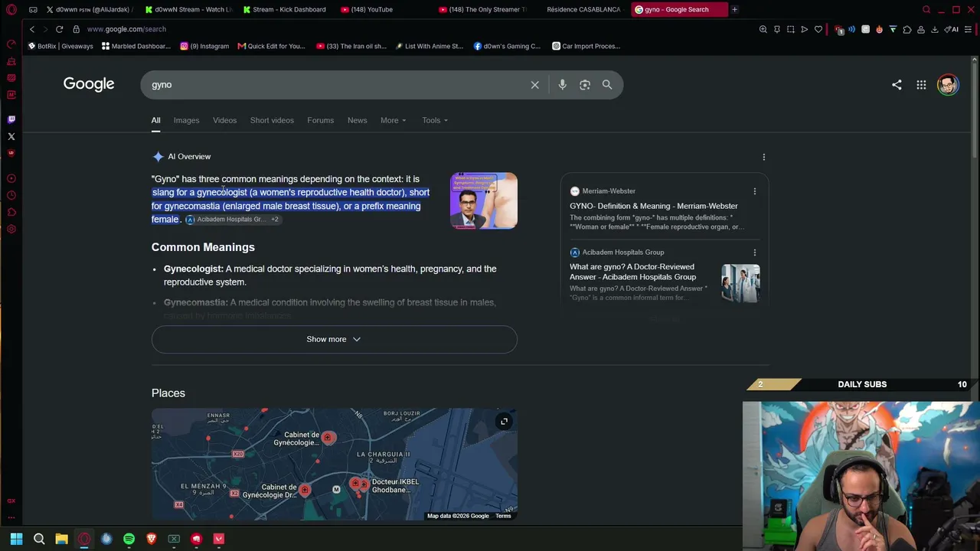Clear the search query with X
This screenshot has height=551, width=980.
(x=535, y=85)
